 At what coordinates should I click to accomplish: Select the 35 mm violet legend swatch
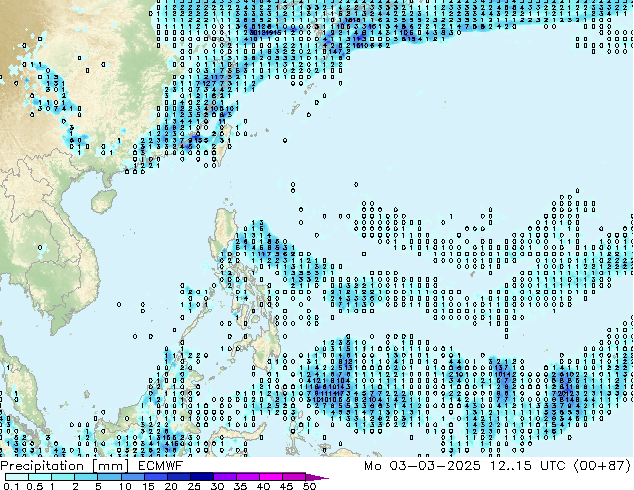(x=251, y=477)
